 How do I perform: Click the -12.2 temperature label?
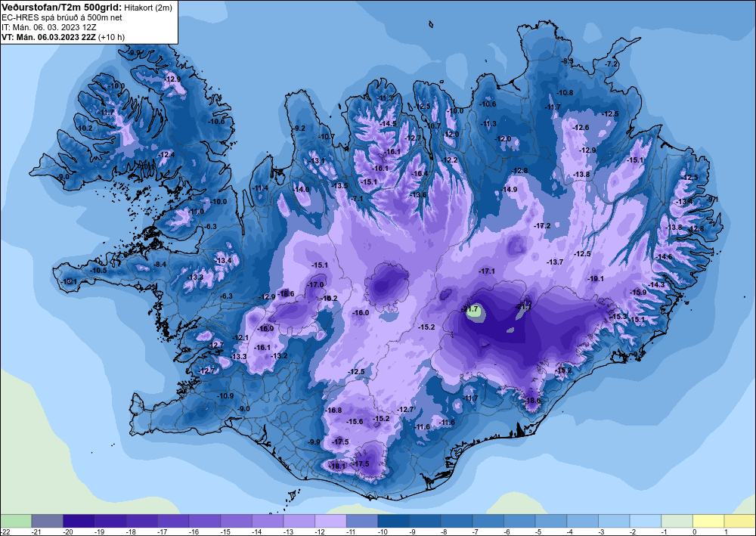point(449,160)
